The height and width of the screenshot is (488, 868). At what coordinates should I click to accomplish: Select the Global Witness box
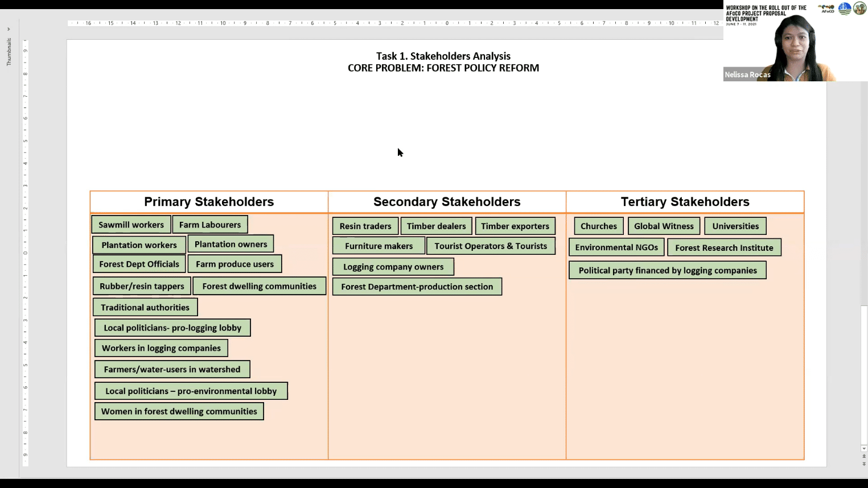[x=664, y=226]
